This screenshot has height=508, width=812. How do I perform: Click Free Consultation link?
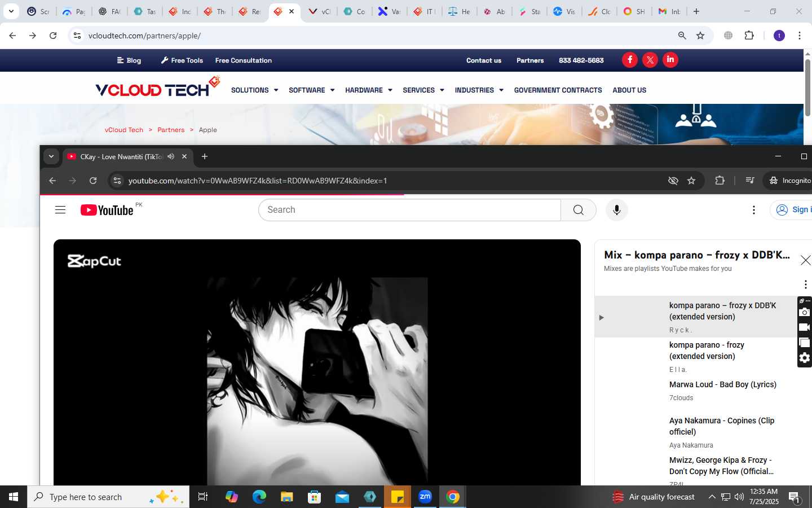[x=243, y=60]
